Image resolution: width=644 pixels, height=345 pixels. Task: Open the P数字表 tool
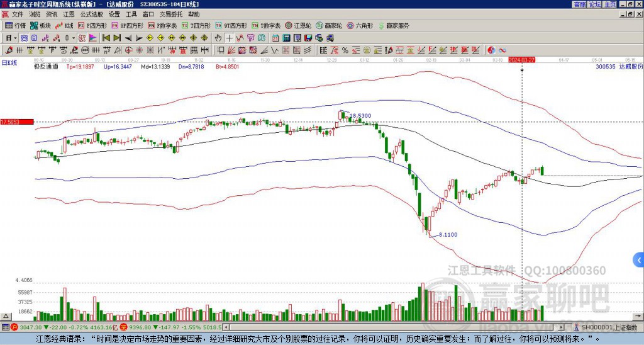162,25
